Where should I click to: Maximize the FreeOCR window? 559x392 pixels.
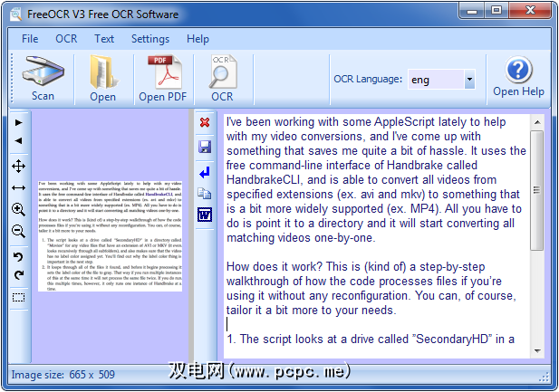(496, 10)
